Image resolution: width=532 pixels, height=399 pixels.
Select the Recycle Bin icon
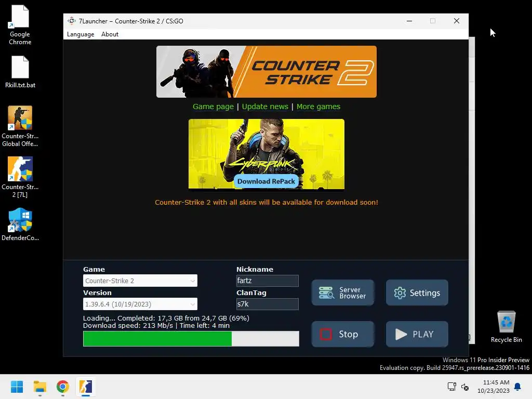[506, 327]
